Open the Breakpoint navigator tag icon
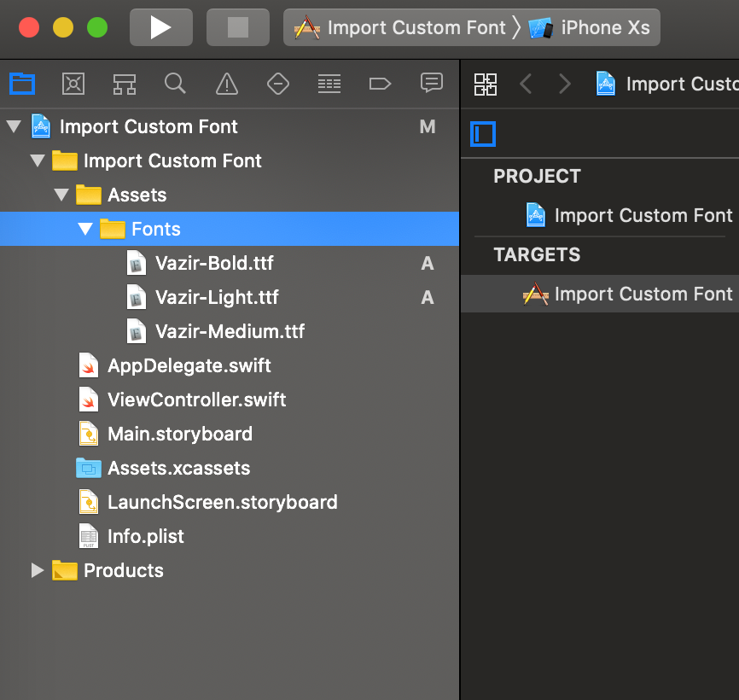 click(380, 83)
